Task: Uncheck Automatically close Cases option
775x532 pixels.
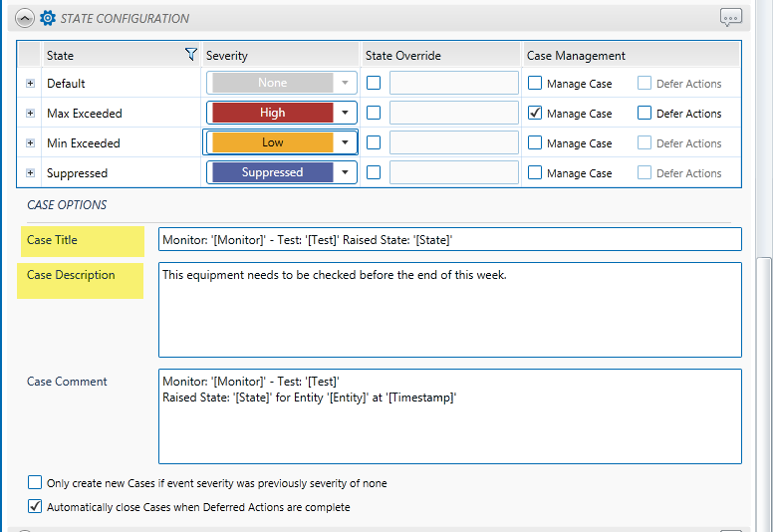Action: [36, 507]
